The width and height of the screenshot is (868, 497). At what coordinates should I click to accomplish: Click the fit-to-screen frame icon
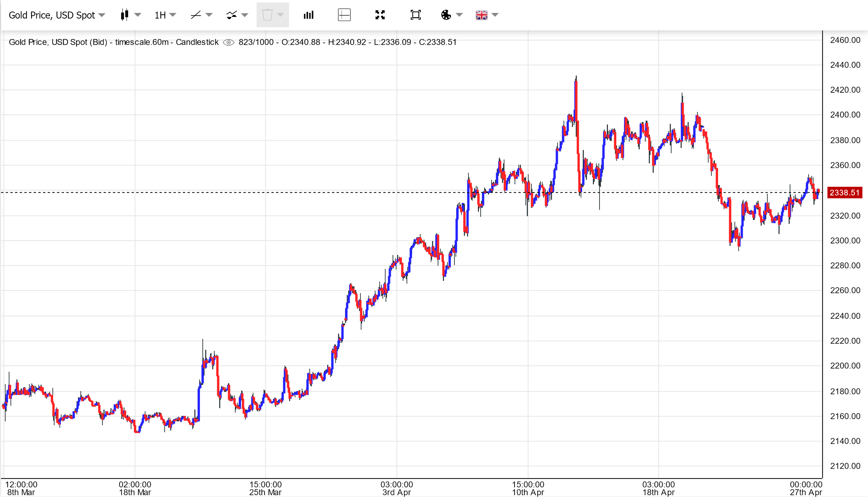(415, 15)
